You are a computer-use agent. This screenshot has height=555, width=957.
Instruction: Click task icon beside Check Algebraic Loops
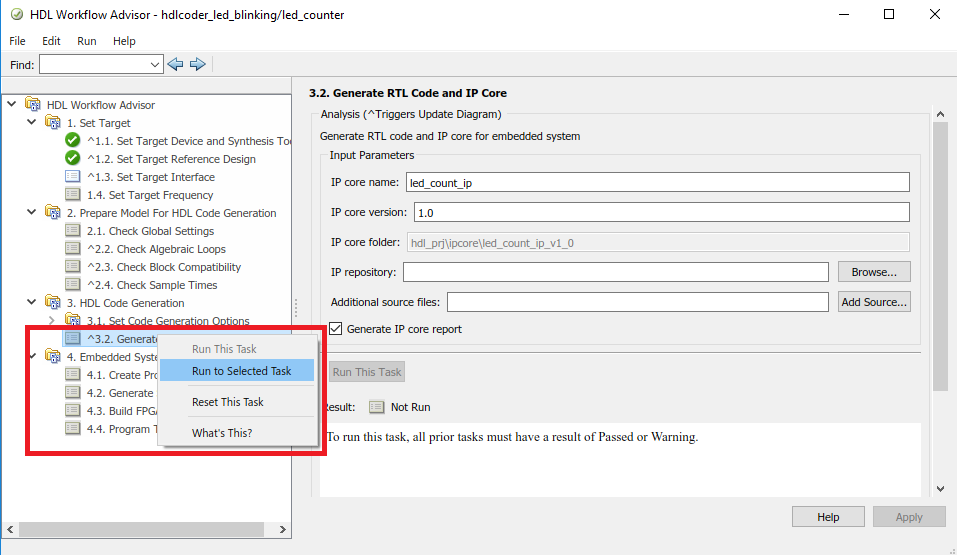tap(72, 249)
